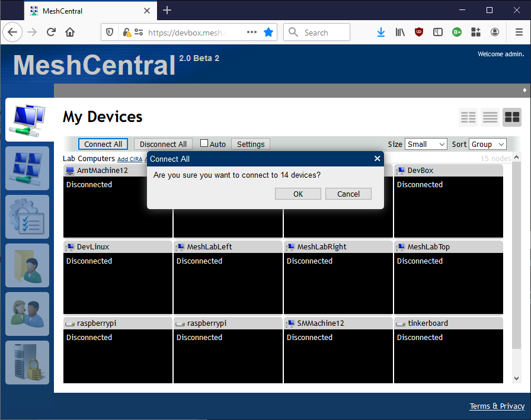The width and height of the screenshot is (531, 420).
Task: Click the Firefox downloads arrow icon
Action: pyautogui.click(x=381, y=32)
